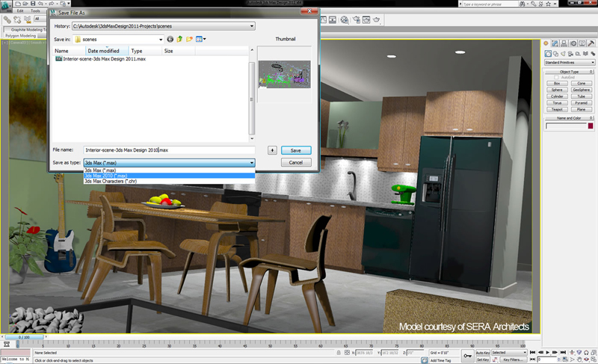Click the Save floppy icon in quick access toolbar
This screenshot has height=364, width=598.
point(33,4)
